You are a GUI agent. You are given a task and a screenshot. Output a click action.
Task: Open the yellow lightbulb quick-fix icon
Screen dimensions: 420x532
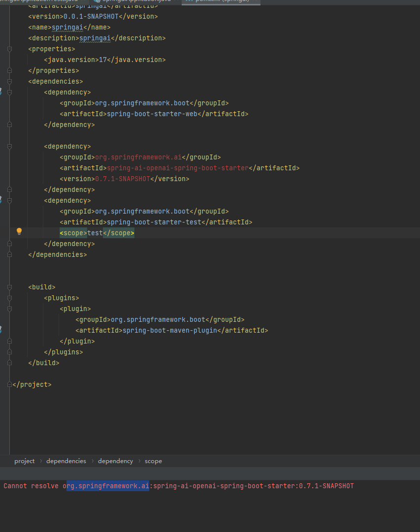[x=19, y=231]
